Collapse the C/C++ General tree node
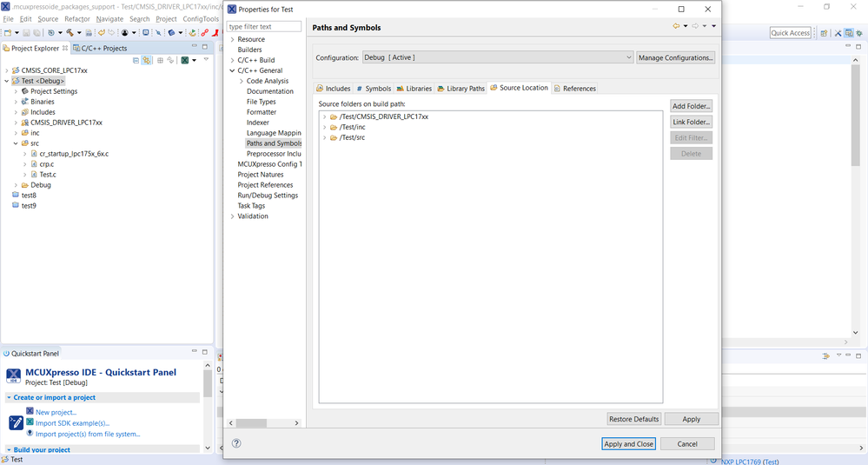The width and height of the screenshot is (868, 465). click(x=233, y=70)
